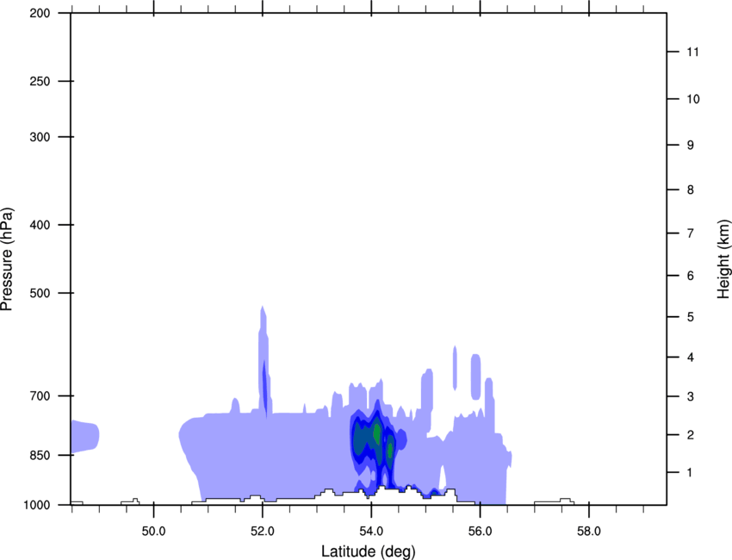Select the 300 hPa tick label
This screenshot has height=560, width=732.
click(40, 138)
